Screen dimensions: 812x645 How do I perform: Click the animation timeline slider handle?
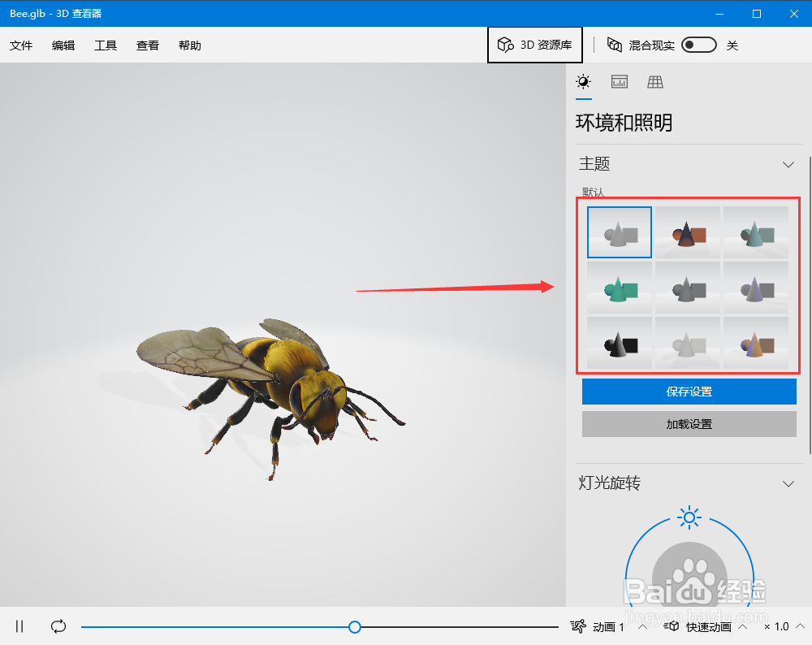(355, 627)
